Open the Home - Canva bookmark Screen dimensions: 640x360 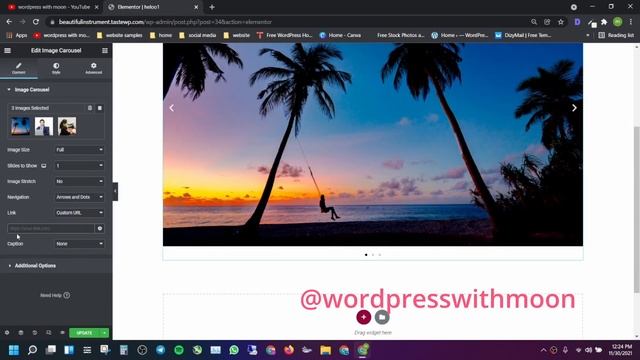[340, 36]
